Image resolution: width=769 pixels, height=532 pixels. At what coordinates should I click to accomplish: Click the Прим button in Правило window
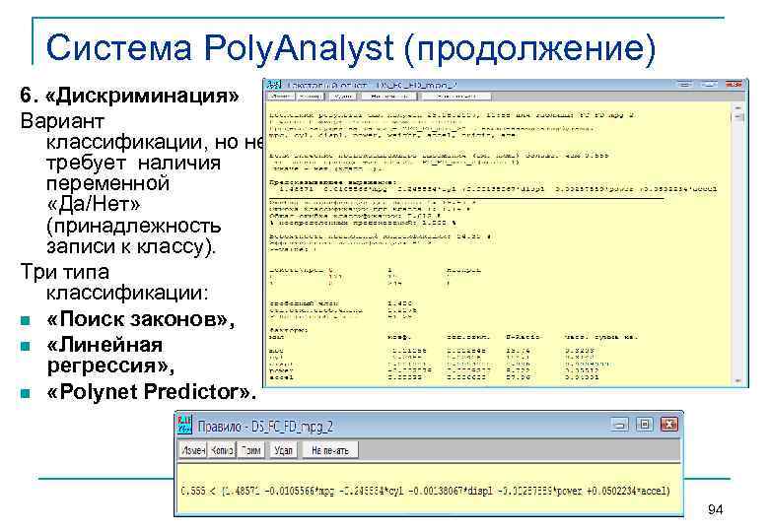click(x=251, y=450)
